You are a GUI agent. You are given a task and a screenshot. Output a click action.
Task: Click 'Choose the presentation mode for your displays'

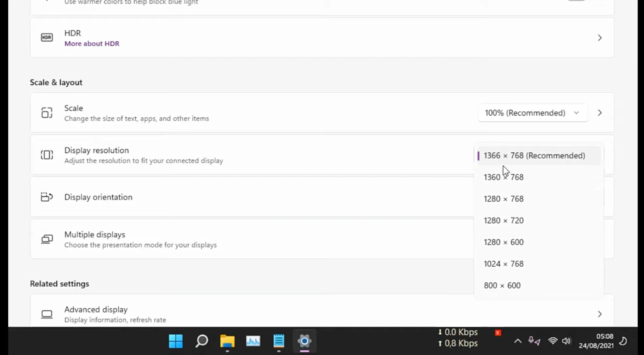pyautogui.click(x=141, y=245)
